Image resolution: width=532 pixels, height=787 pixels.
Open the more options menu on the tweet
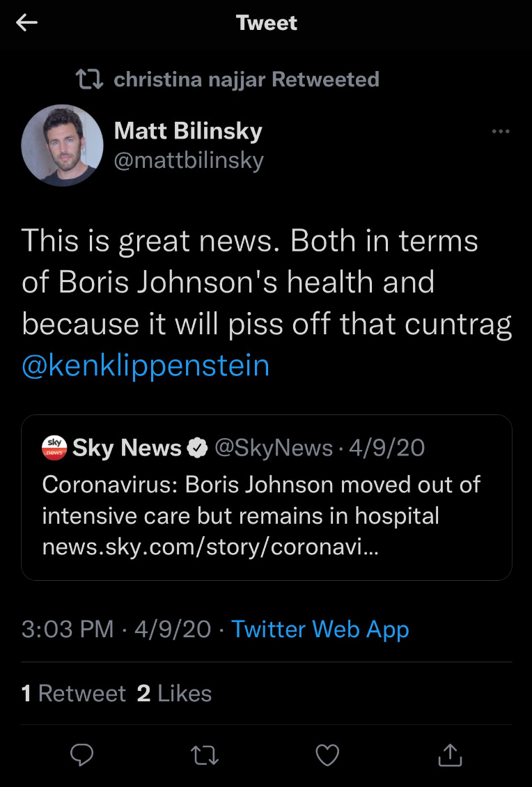pos(501,130)
